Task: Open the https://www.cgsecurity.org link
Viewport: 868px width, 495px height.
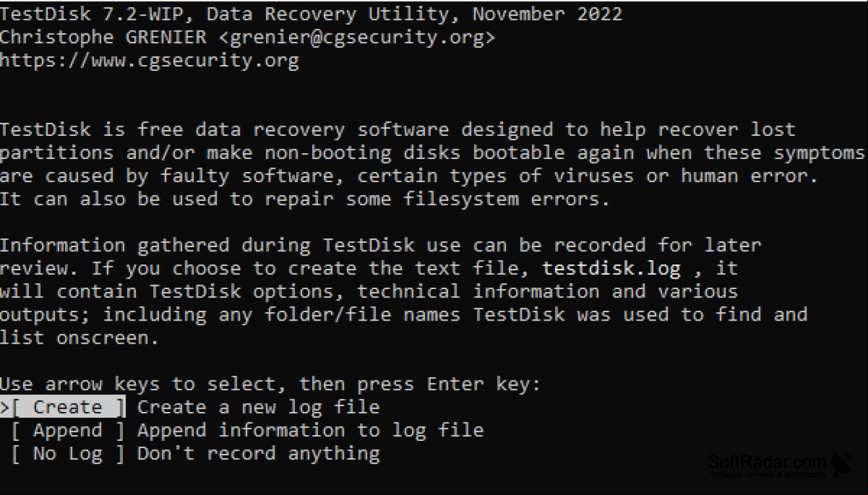Action: click(x=149, y=61)
